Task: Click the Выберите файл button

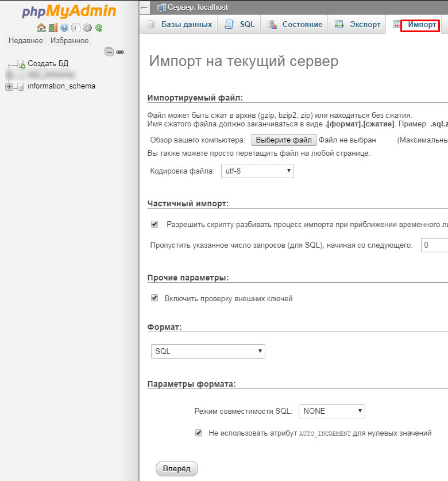Action: click(x=284, y=140)
